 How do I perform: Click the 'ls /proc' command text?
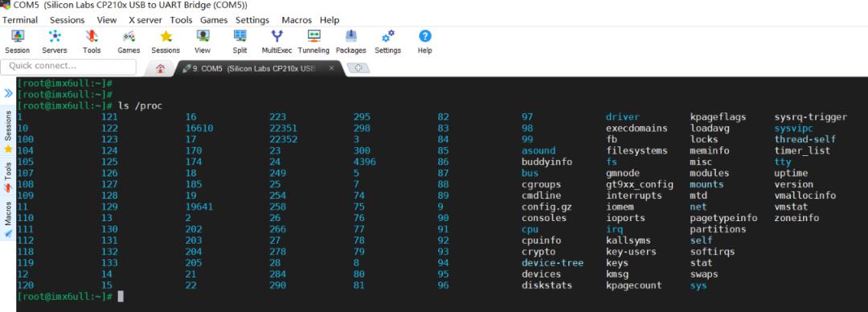(140, 106)
